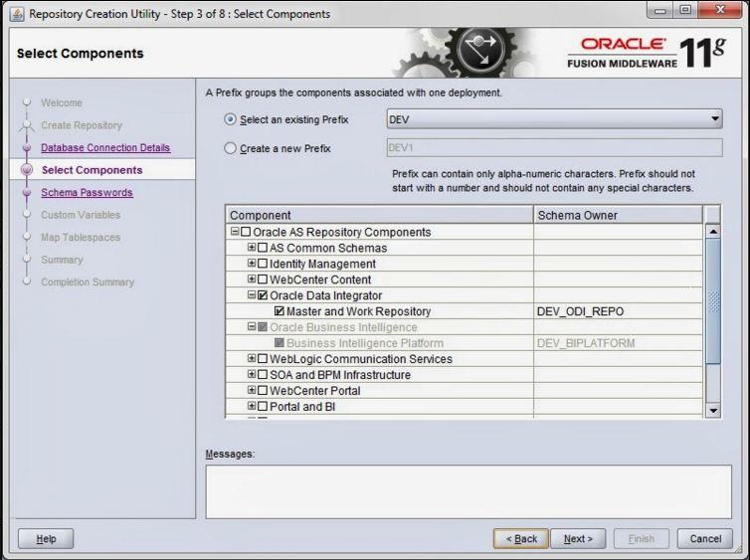Screen dimensions: 750x560
Task: Click the Finish button
Action: coord(641,538)
